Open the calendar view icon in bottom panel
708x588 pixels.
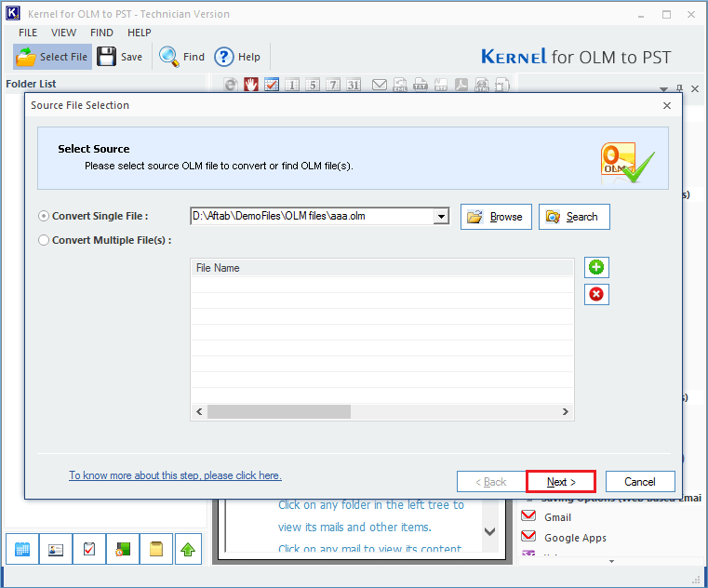22,549
